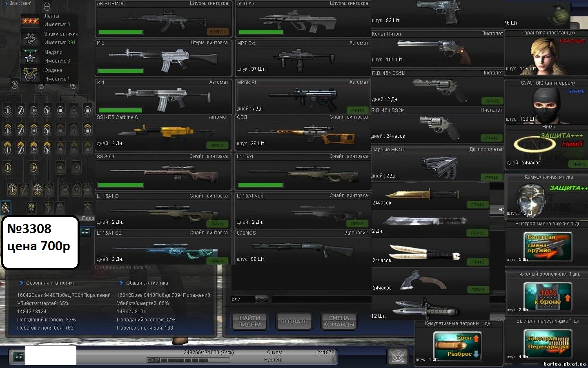Click the EXP progress bar

[188, 360]
